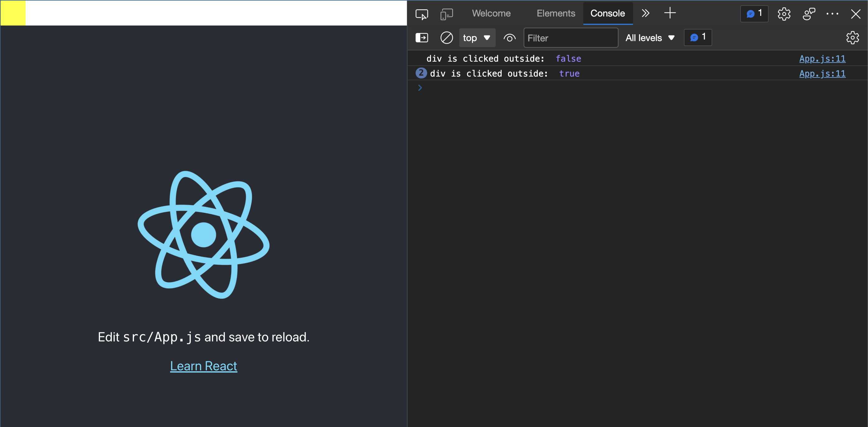Select the 'div is clicked outside: true' message

[504, 73]
